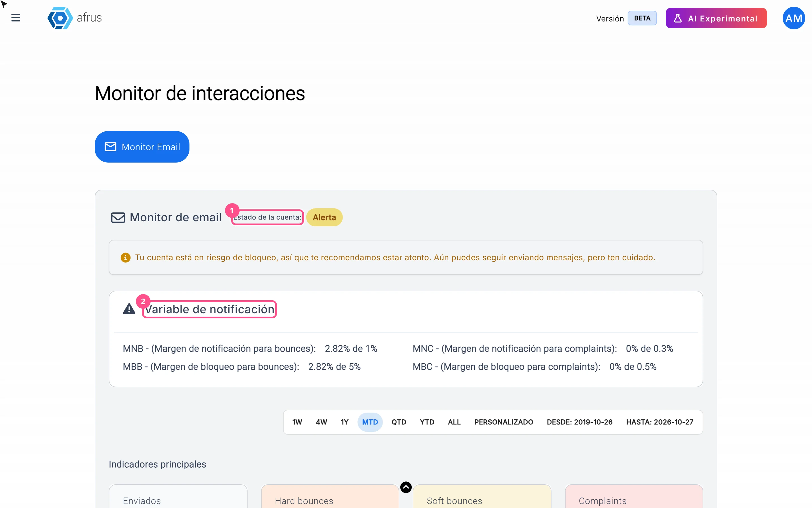Click the "Versión" label in the header
The image size is (812, 508).
pyautogui.click(x=610, y=18)
